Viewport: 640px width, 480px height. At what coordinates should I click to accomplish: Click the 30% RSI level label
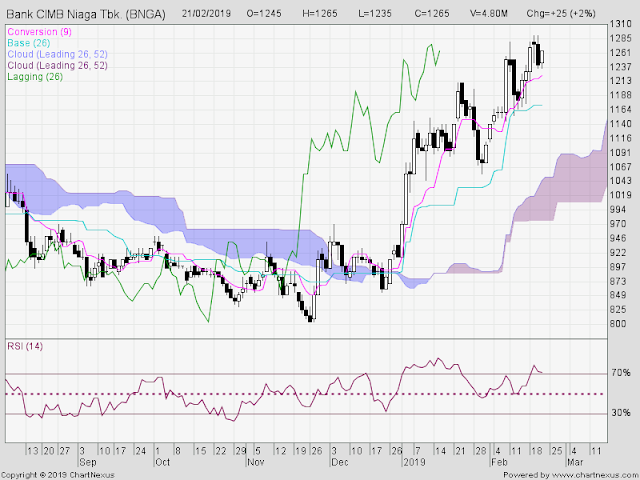(x=621, y=413)
